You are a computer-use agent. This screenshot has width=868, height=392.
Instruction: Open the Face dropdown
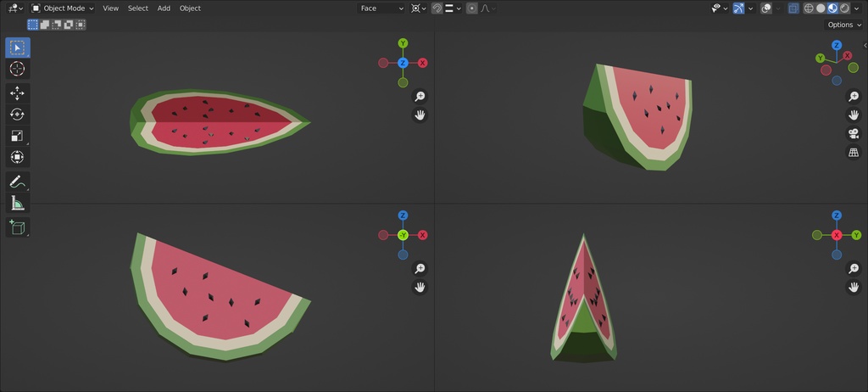coord(381,8)
